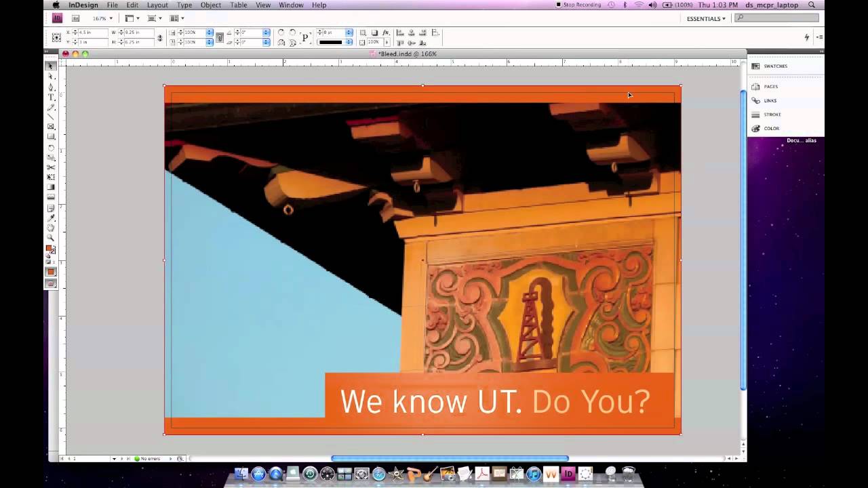Select the Hand tool
The width and height of the screenshot is (868, 488).
tap(51, 228)
